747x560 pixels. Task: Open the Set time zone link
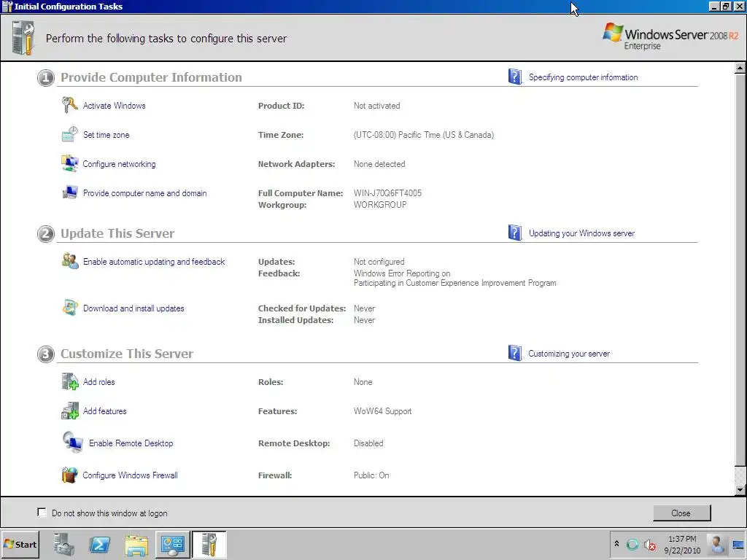point(107,135)
